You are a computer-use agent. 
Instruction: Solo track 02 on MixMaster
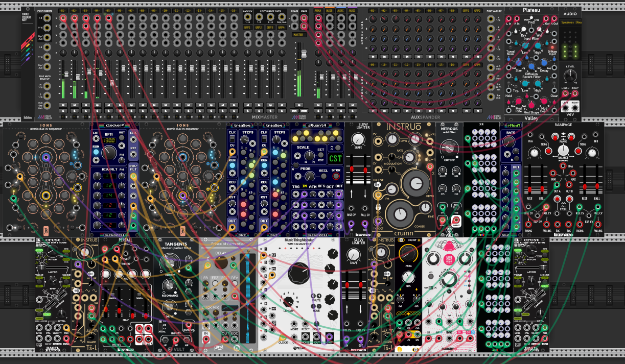tap(75, 111)
